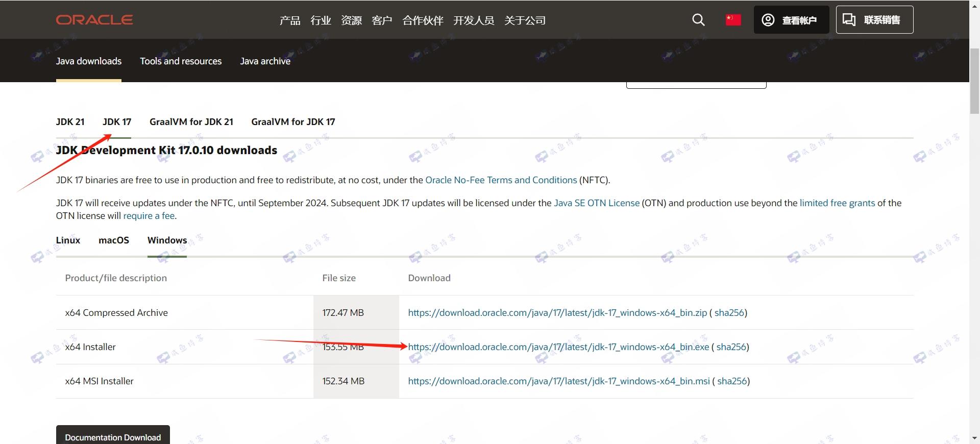Click the x64 MSI Installer description
Screen dimensions: 980x444
[99, 381]
